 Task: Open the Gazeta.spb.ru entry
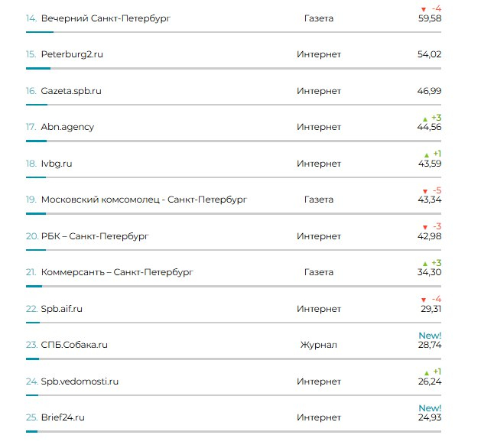(x=71, y=91)
